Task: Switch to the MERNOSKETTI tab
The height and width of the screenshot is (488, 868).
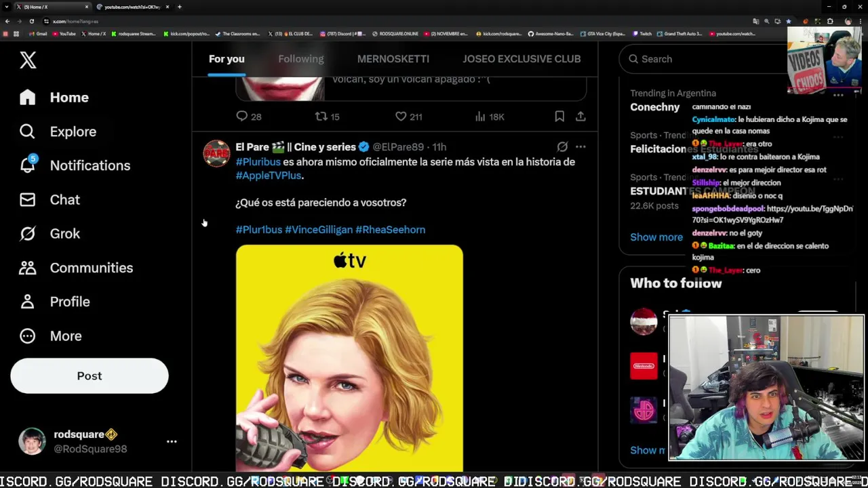Action: [x=393, y=59]
